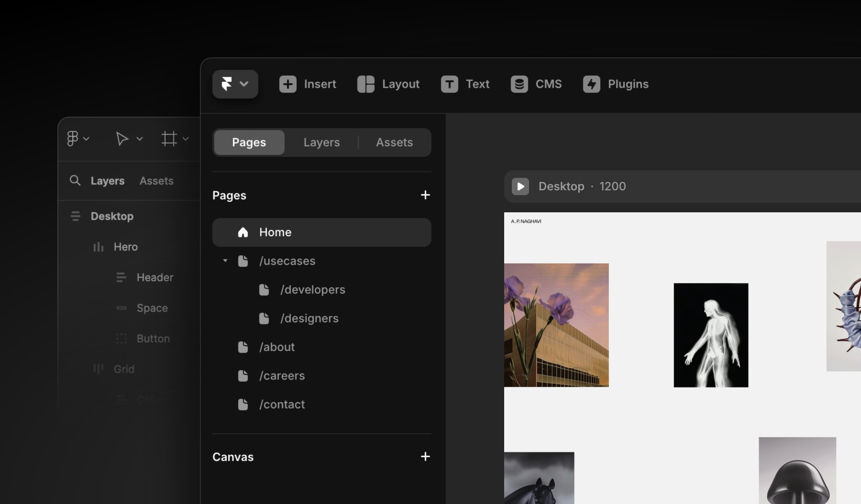Switch to the Assets tab
The image size is (861, 504).
(394, 142)
